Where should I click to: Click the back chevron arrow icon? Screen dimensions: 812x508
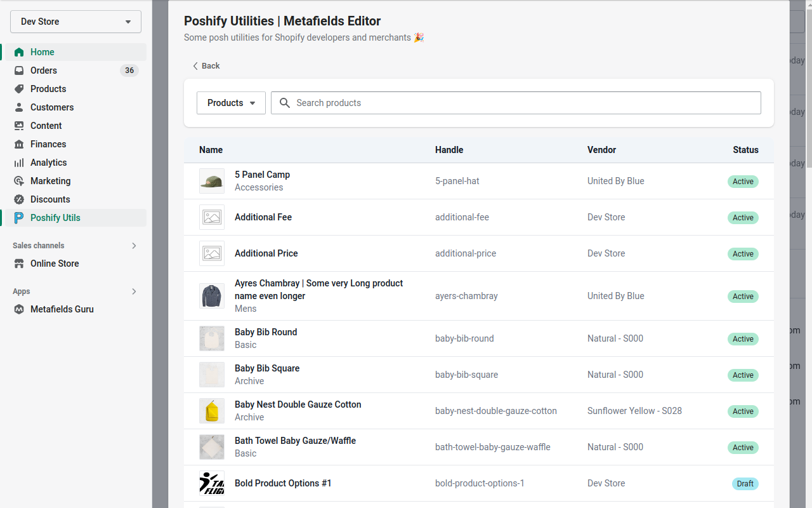tap(195, 66)
